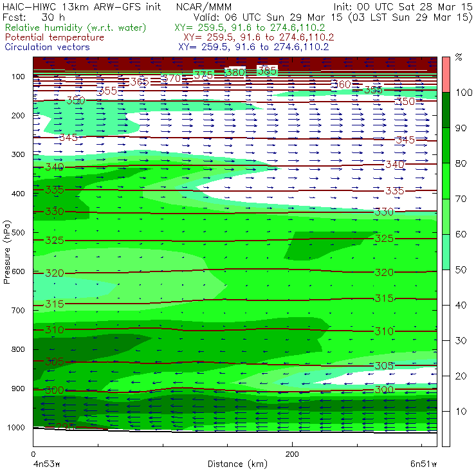
Task: Click the colorbar '20' value label
Action: [461, 376]
